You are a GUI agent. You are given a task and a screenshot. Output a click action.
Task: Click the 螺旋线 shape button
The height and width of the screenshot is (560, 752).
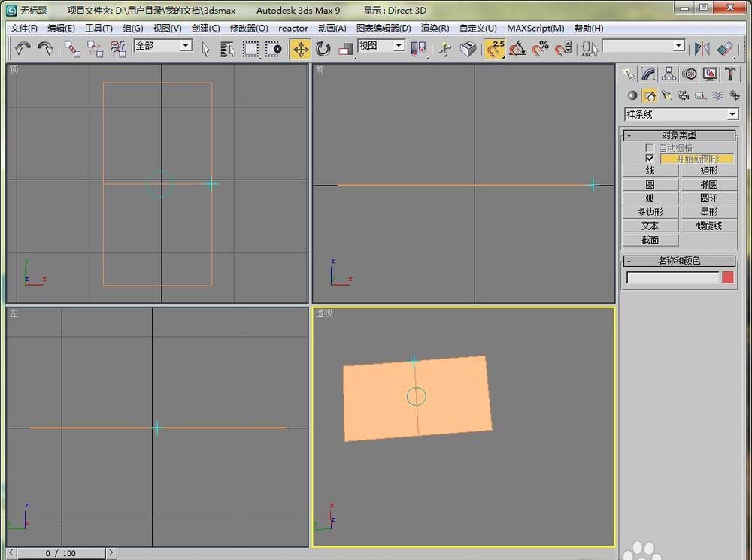click(709, 226)
